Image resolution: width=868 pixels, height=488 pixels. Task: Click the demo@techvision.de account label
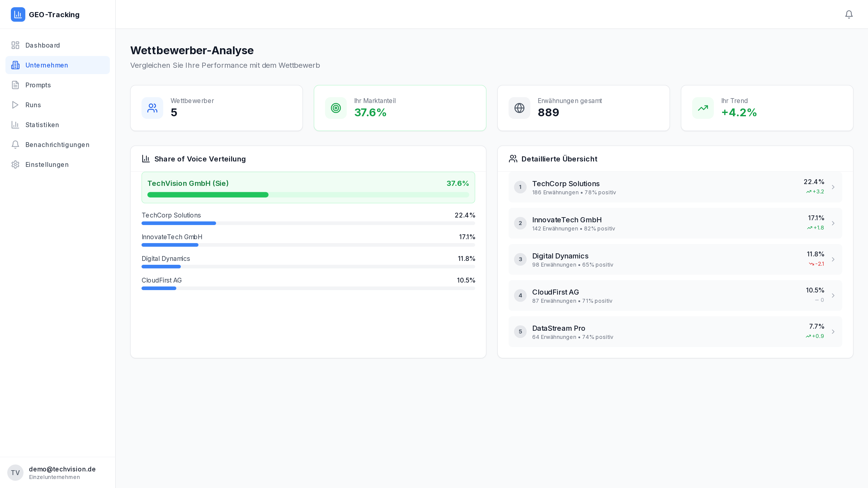click(62, 469)
